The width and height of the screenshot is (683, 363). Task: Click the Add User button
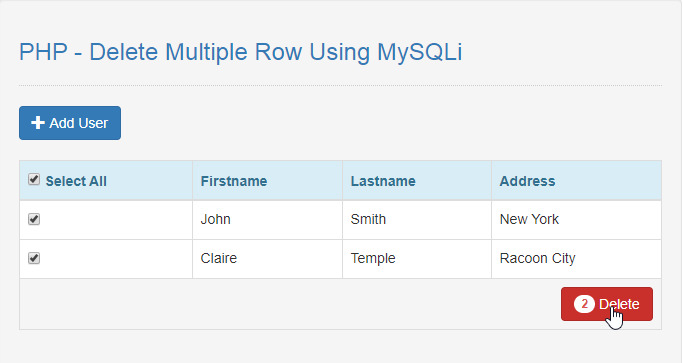tap(70, 123)
